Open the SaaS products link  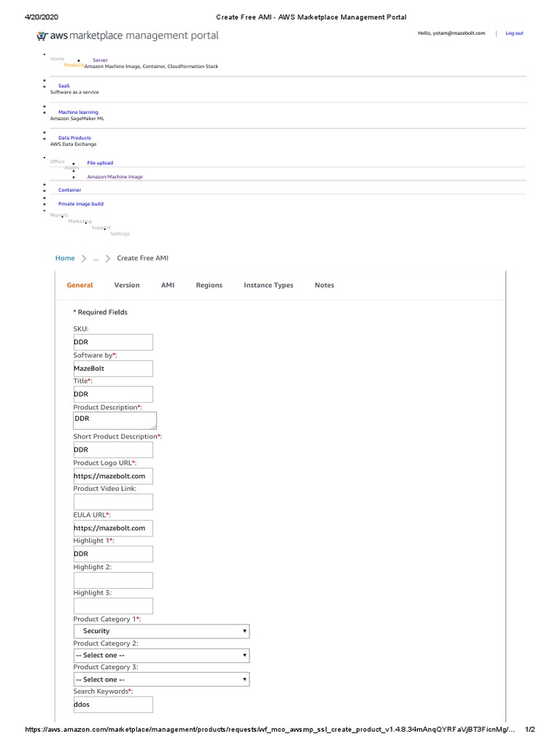pos(64,85)
